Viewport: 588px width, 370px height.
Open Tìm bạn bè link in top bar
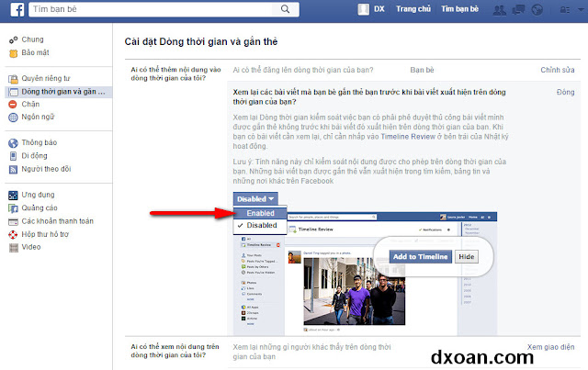pyautogui.click(x=459, y=9)
